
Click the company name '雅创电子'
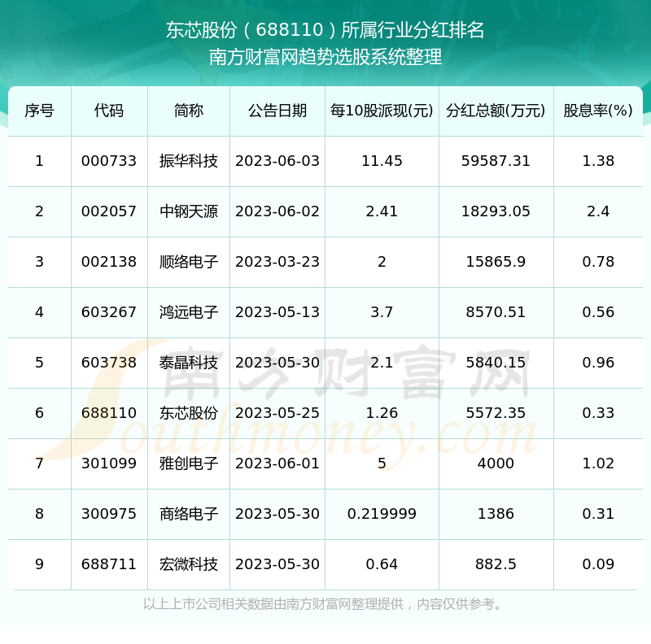189,463
